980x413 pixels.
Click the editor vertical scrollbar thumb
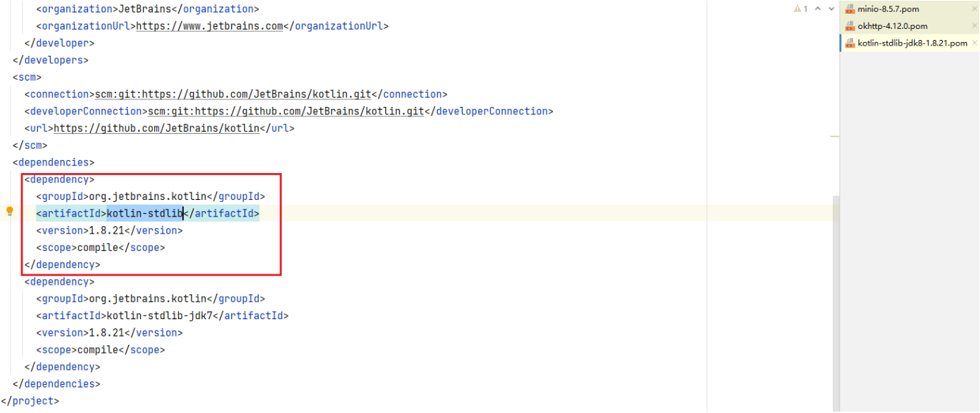tap(836, 303)
